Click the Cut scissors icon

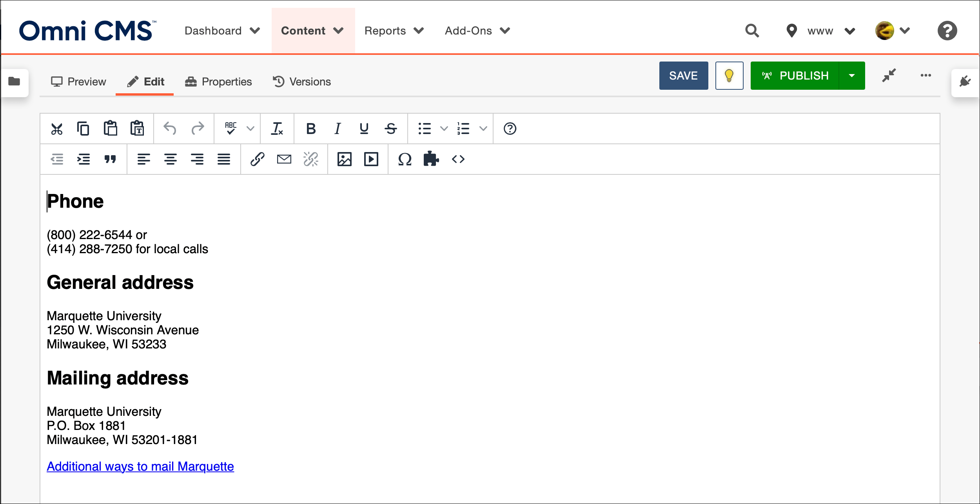(x=57, y=129)
